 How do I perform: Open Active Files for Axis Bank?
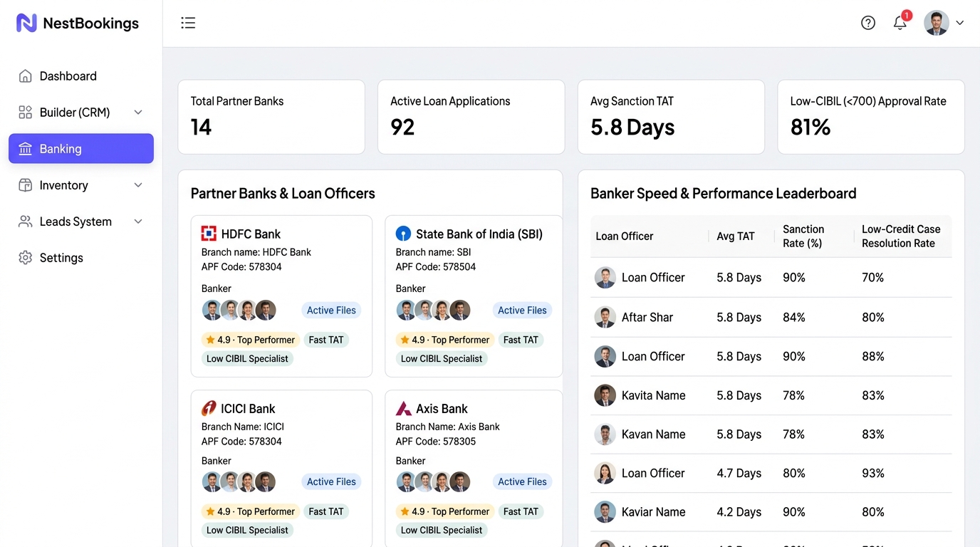click(x=522, y=482)
